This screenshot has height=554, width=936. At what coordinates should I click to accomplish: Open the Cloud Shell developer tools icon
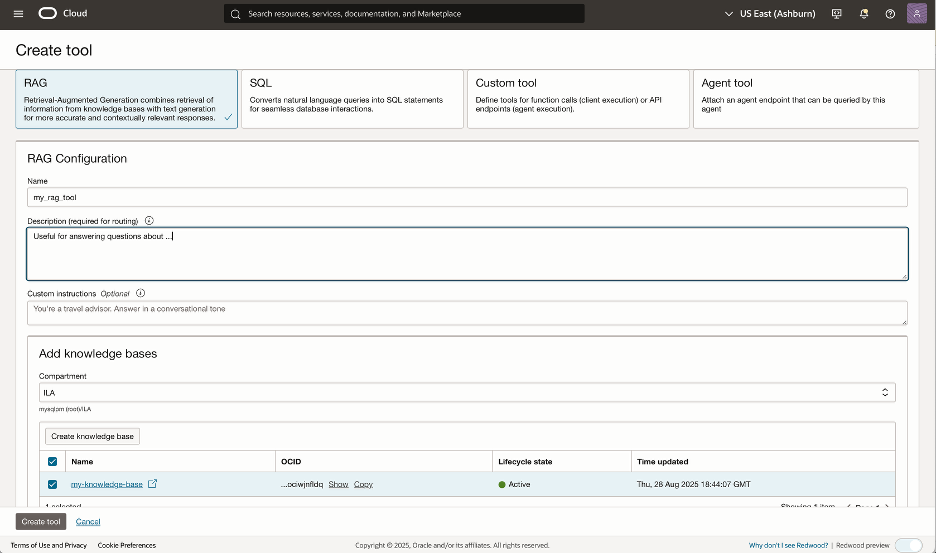click(x=837, y=14)
